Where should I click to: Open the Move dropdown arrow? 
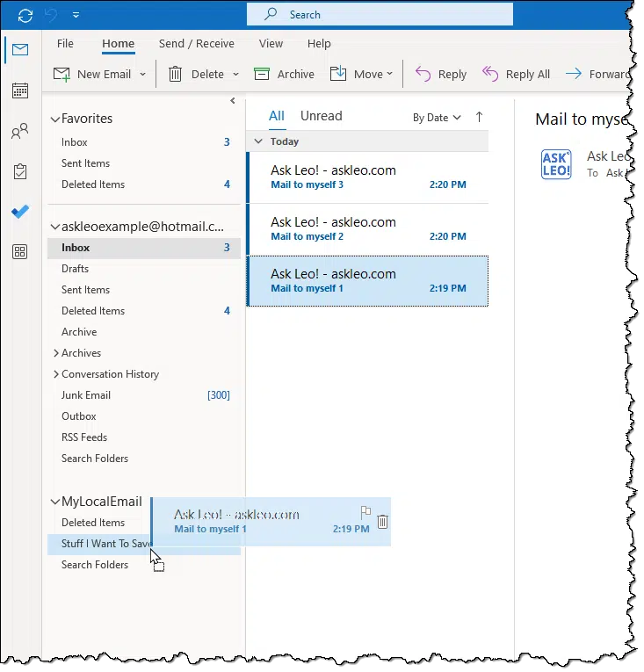click(x=389, y=74)
